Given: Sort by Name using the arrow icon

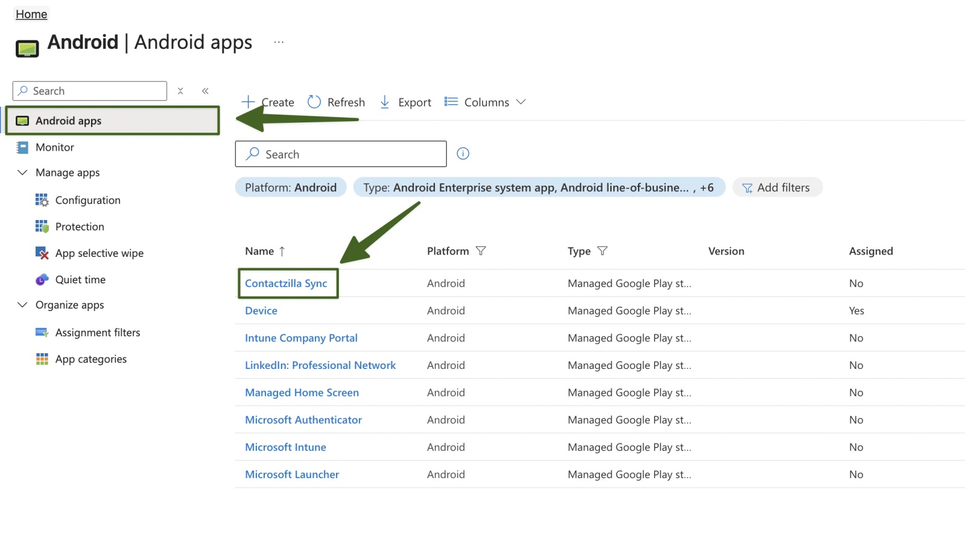Looking at the screenshot, I should (282, 251).
